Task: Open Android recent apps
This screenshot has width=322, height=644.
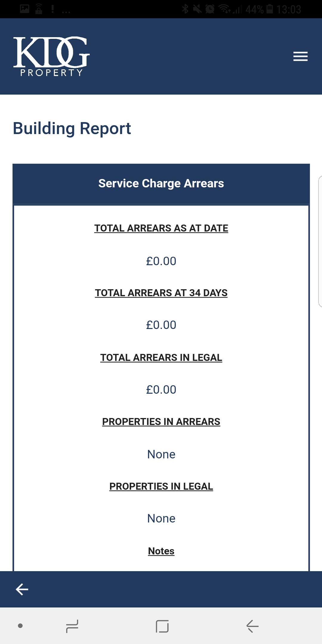Action: click(x=72, y=626)
